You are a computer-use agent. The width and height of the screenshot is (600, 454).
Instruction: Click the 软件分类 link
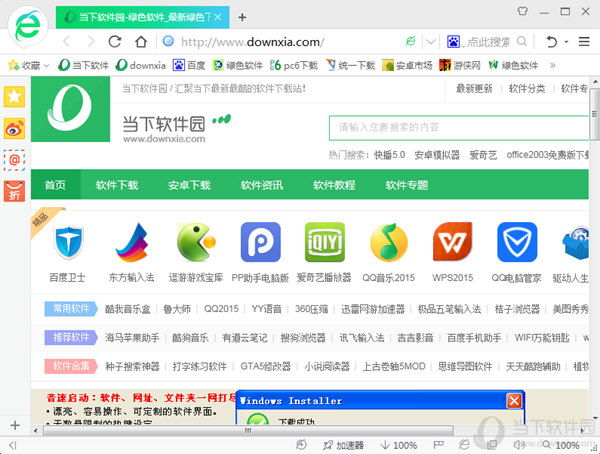[527, 89]
